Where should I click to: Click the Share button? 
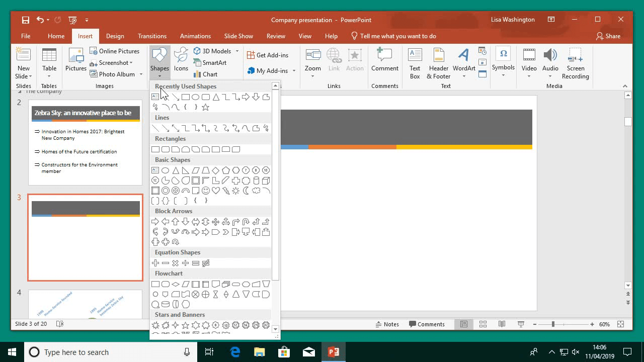[609, 36]
